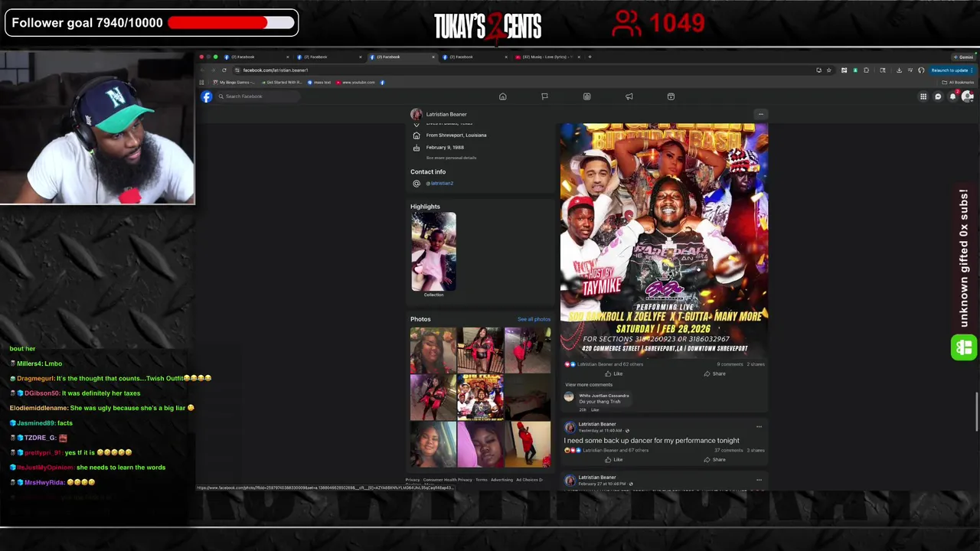980x551 pixels.
Task: Open the Get Started With R... bookmark
Action: click(281, 82)
